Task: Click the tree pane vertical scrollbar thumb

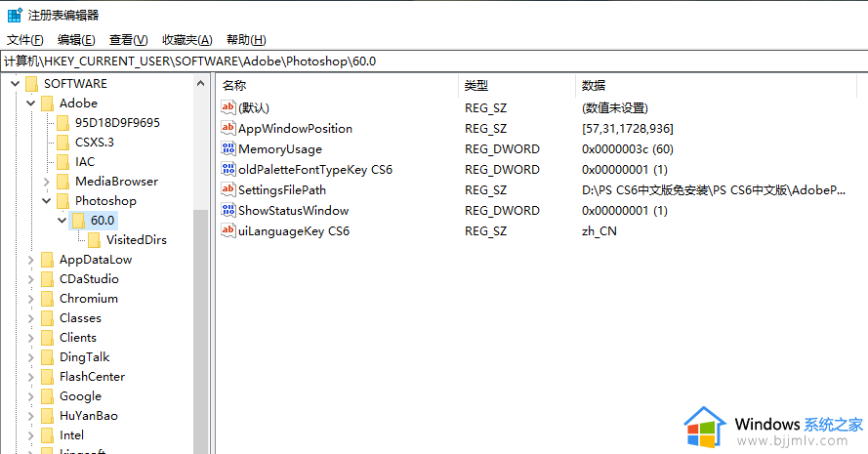Action: 200,331
